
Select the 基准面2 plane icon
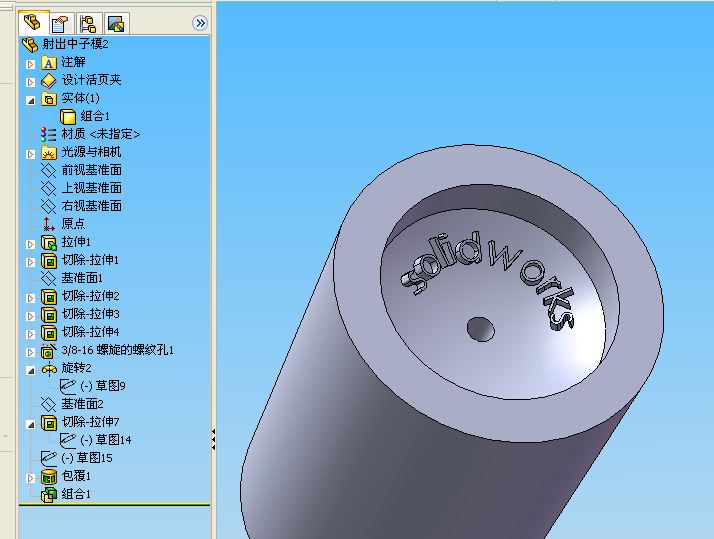coord(49,404)
